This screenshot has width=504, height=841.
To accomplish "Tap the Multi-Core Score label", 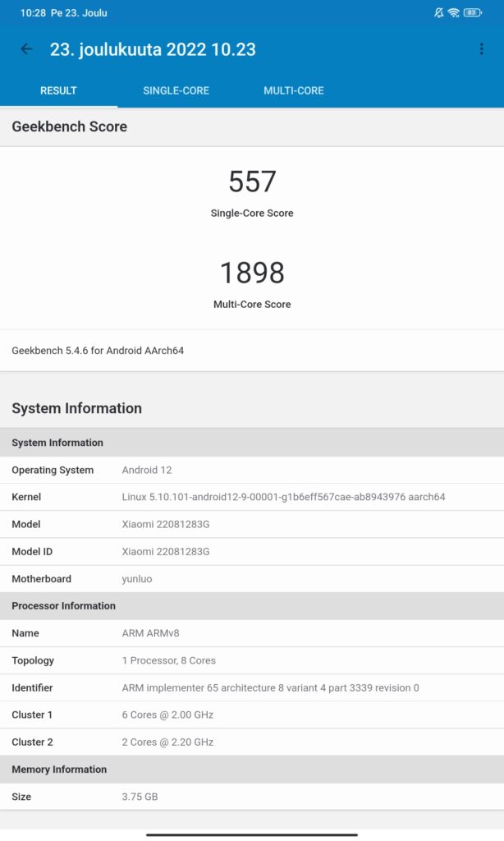I will (x=252, y=304).
